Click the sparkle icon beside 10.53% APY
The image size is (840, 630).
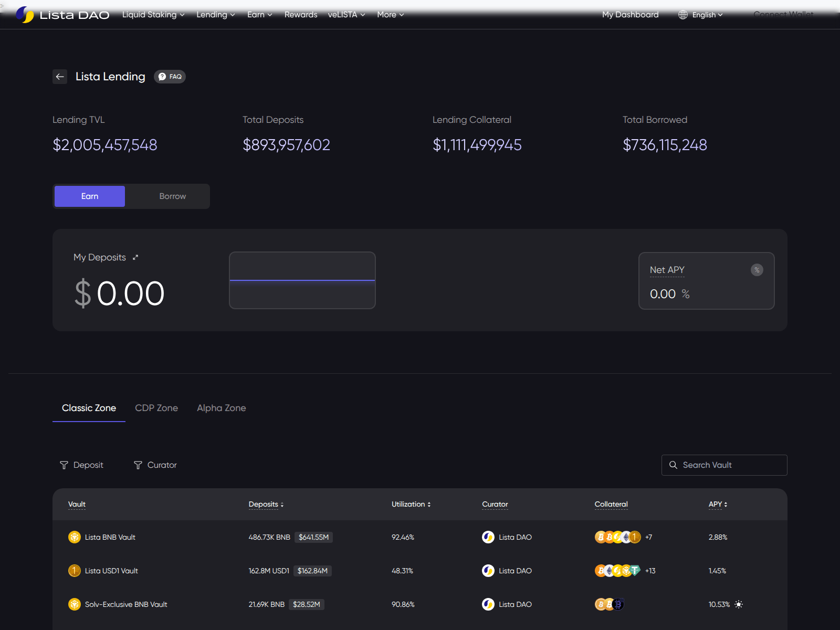point(739,604)
